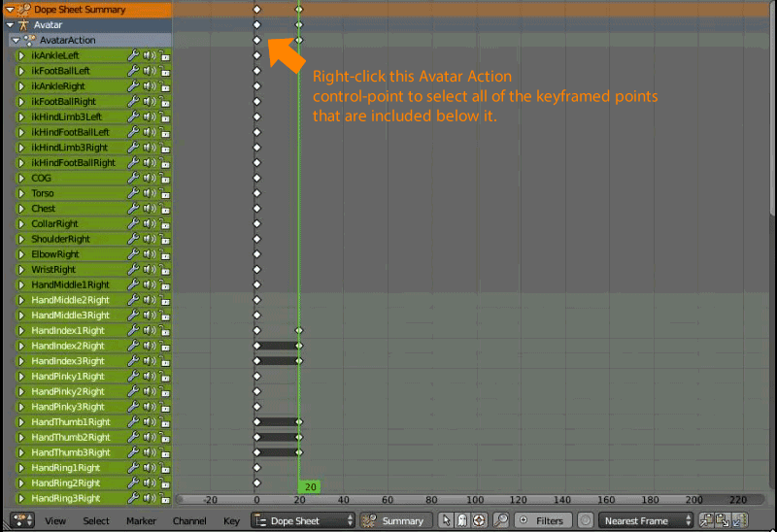The height and width of the screenshot is (532, 777).
Task: Toggle show hidden ghost filter
Action: click(x=462, y=520)
